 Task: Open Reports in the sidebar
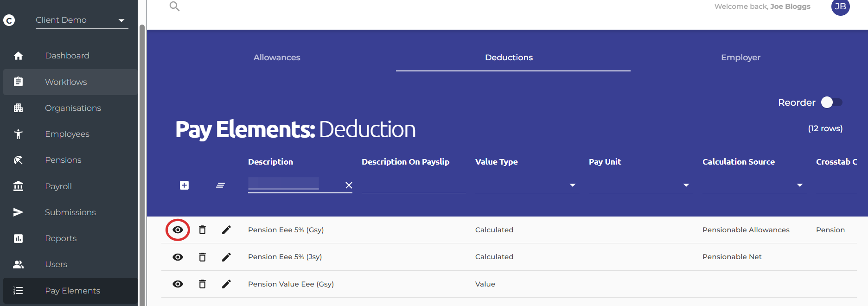pos(70,238)
